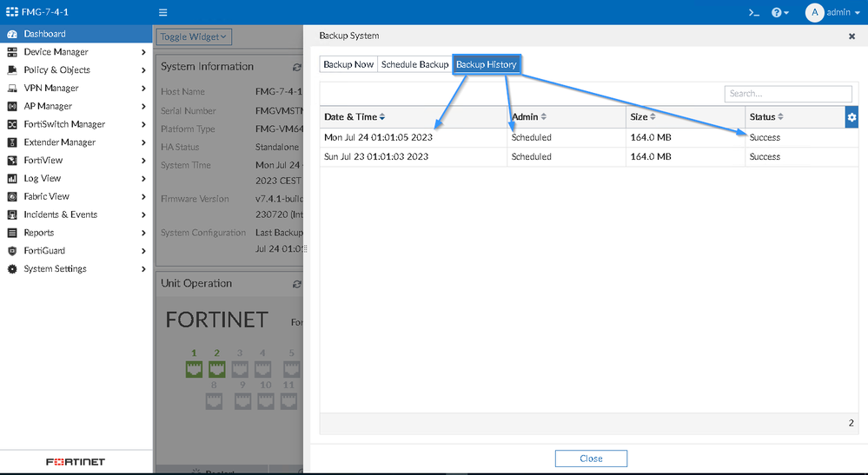Click the FortiSwitch Manager sidebar icon

(12, 124)
